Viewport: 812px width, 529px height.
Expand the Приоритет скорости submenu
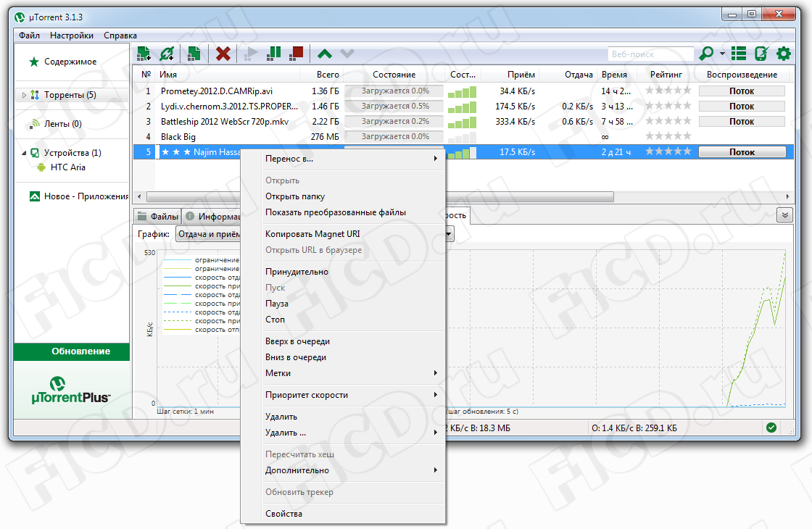point(343,395)
